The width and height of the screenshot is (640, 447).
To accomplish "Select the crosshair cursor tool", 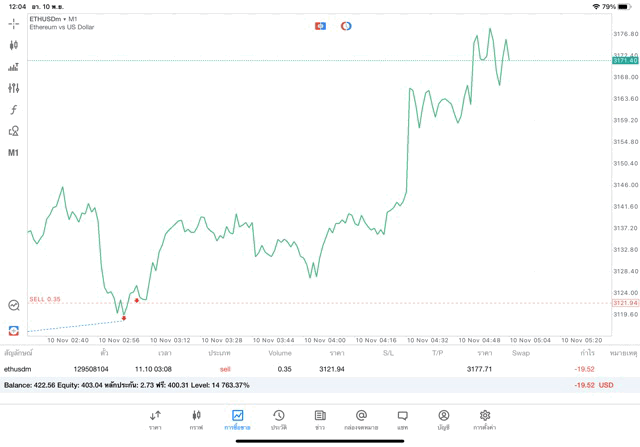I will click(x=13, y=23).
